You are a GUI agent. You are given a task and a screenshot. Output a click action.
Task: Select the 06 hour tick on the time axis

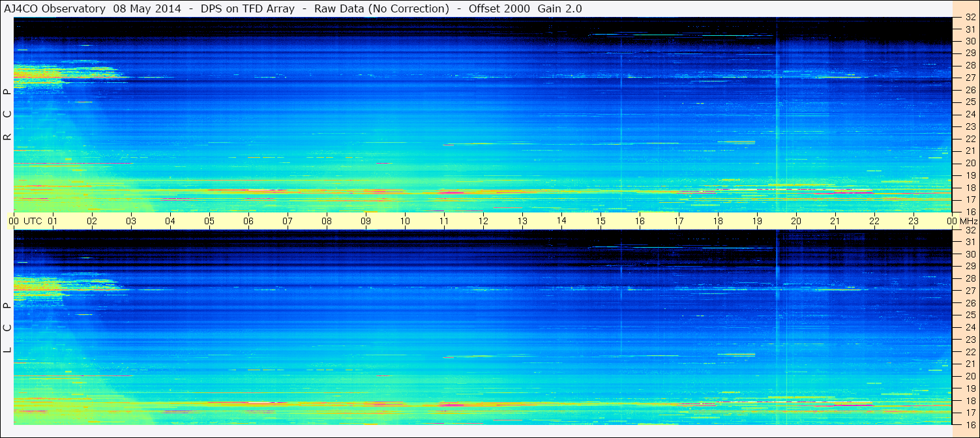click(248, 221)
